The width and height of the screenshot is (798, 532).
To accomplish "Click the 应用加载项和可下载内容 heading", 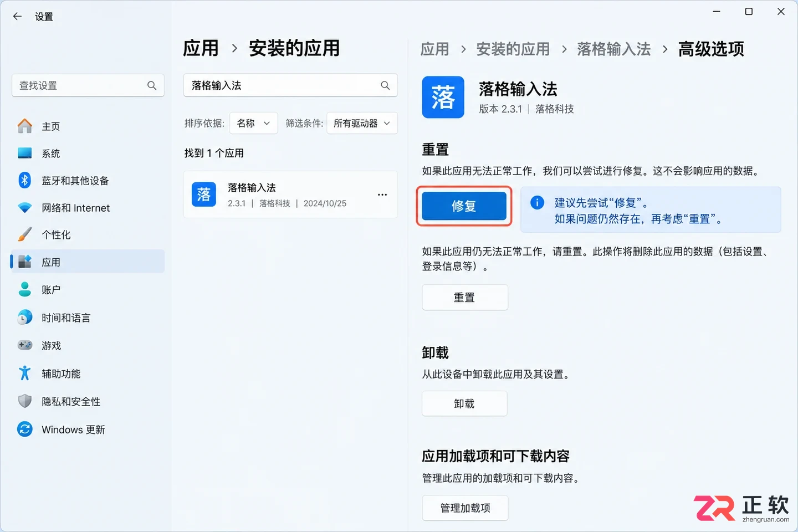I will 495,456.
